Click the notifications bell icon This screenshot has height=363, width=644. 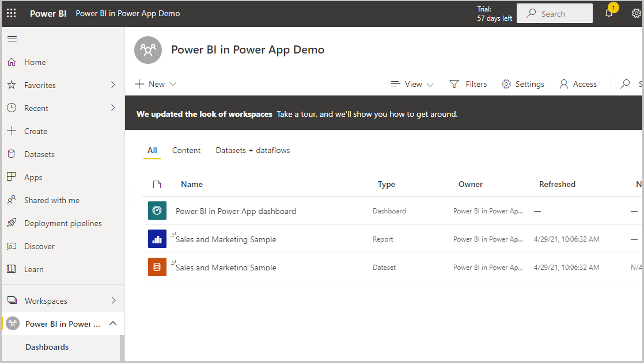pyautogui.click(x=609, y=13)
